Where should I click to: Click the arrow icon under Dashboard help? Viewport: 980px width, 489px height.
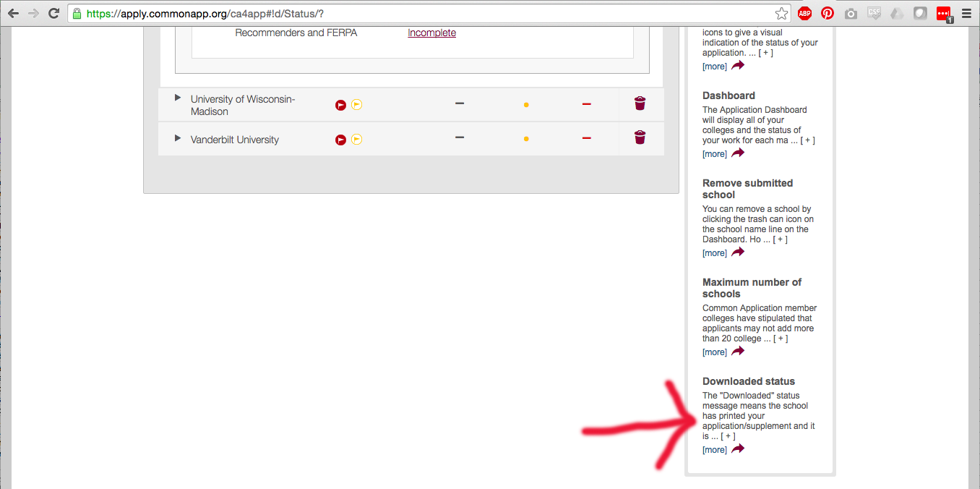[738, 153]
